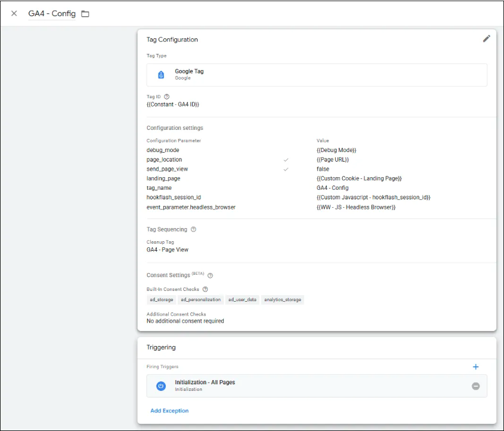This screenshot has height=431, width=504.
Task: Click the blue Initialization trigger power icon
Action: click(x=160, y=386)
